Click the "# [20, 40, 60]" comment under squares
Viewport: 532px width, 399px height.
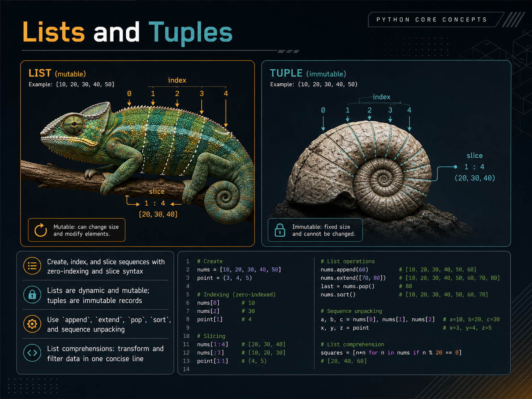[344, 361]
